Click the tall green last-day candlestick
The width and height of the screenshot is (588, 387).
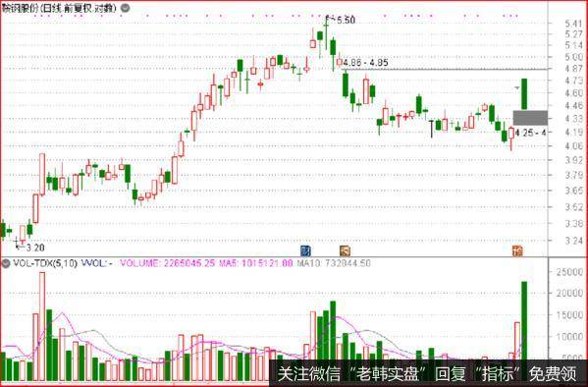524,94
